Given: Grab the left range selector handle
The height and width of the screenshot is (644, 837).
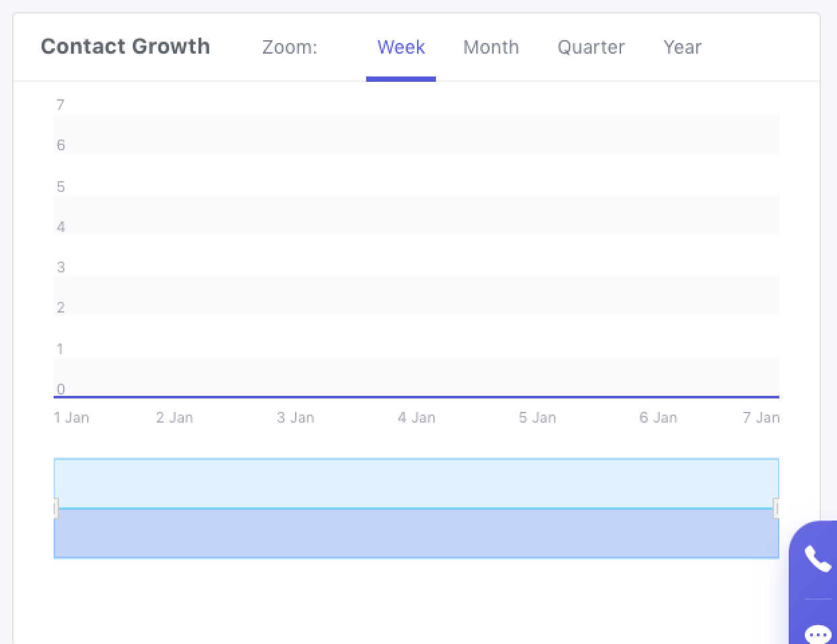Looking at the screenshot, I should pos(56,508).
